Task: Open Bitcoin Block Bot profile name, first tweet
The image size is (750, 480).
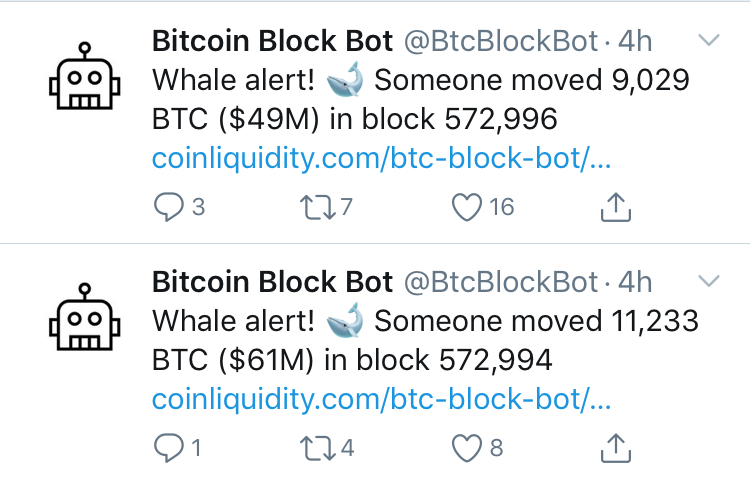Action: pyautogui.click(x=272, y=41)
